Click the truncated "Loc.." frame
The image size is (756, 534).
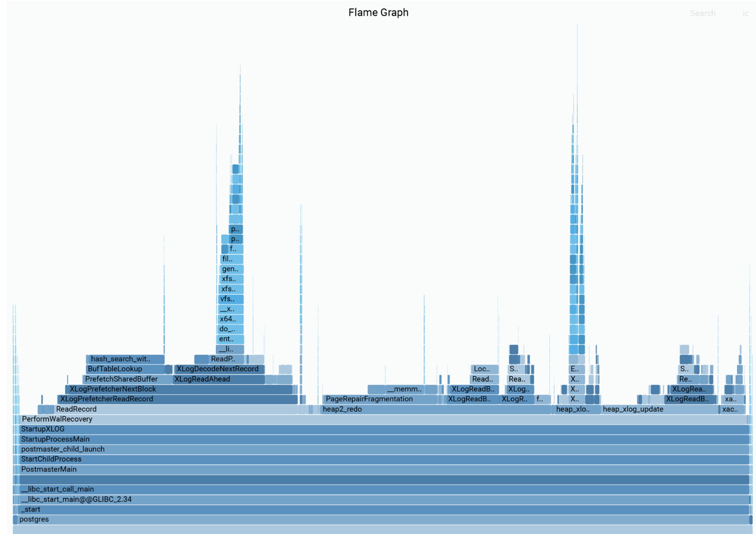click(485, 369)
